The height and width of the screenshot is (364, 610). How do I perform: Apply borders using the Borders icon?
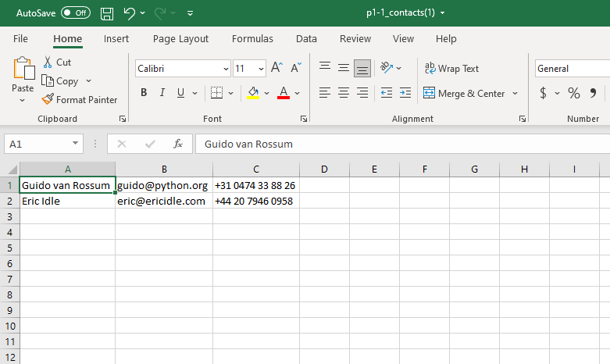[x=216, y=92]
